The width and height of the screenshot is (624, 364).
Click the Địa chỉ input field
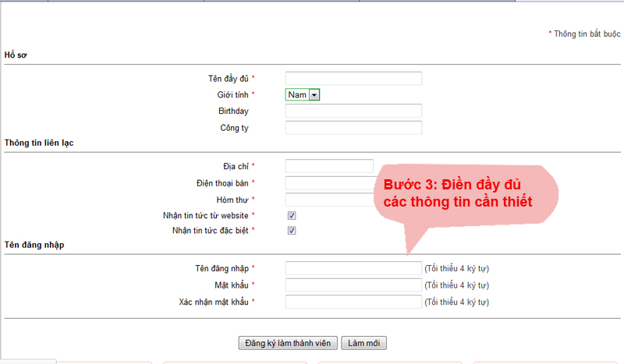329,166
